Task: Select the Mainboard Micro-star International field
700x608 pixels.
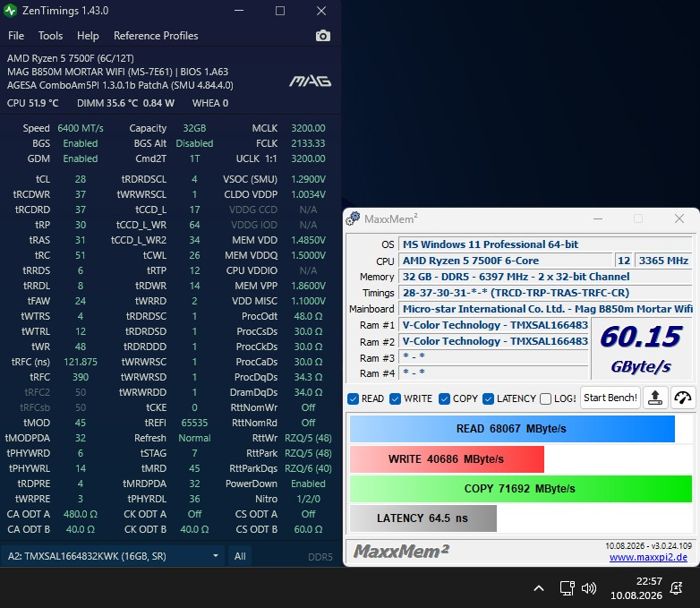Action: [545, 309]
